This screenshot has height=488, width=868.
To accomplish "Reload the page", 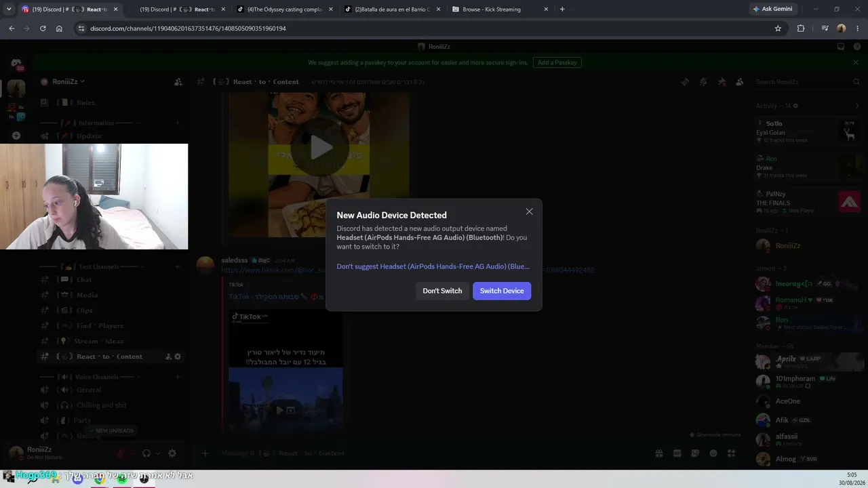I will (43, 28).
